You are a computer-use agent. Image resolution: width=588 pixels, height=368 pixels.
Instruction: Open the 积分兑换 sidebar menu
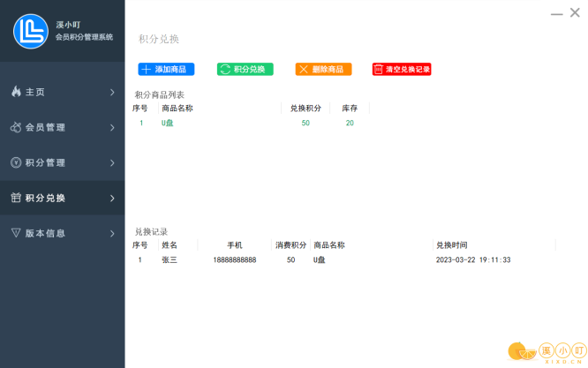pos(62,198)
